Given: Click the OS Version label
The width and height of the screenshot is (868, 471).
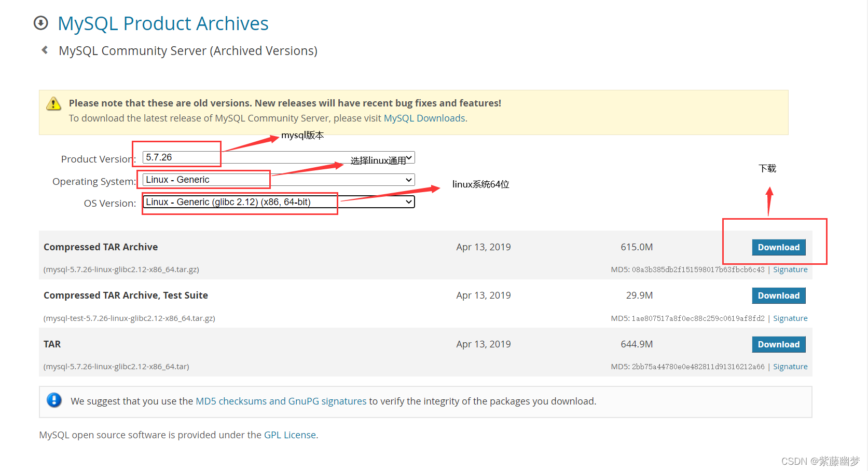Looking at the screenshot, I should pyautogui.click(x=110, y=204).
